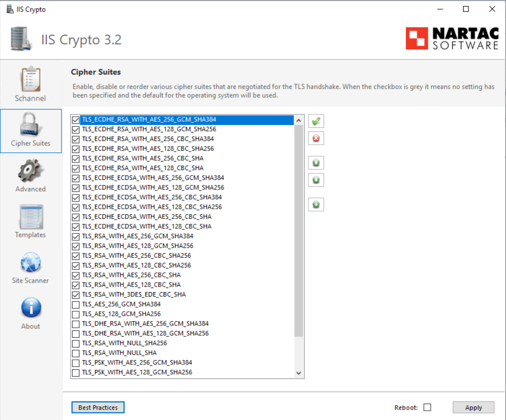This screenshot has width=506, height=420.
Task: Click the add cipher suite plus button
Action: point(316,205)
